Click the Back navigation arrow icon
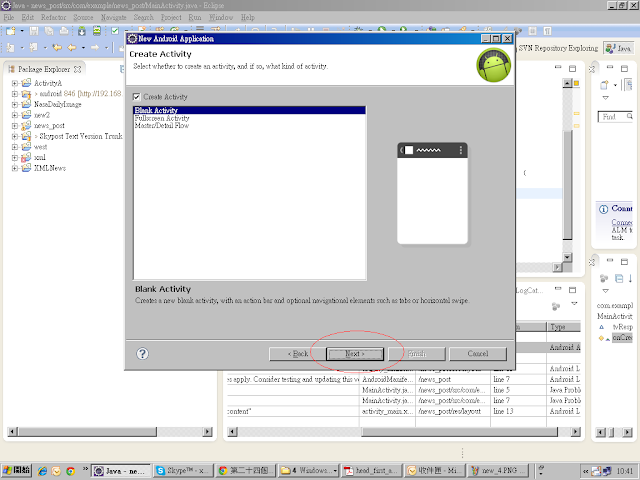Viewport: 640px width, 480px height. 72,48
